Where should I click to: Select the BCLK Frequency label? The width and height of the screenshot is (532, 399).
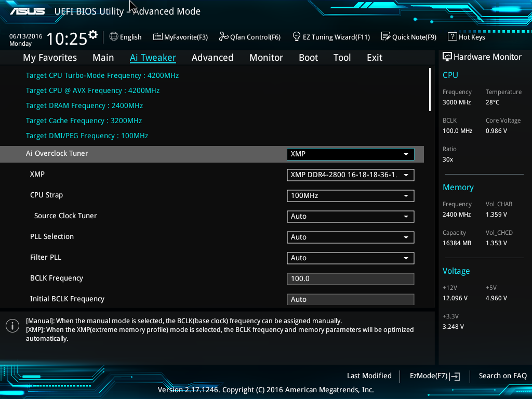(57, 278)
